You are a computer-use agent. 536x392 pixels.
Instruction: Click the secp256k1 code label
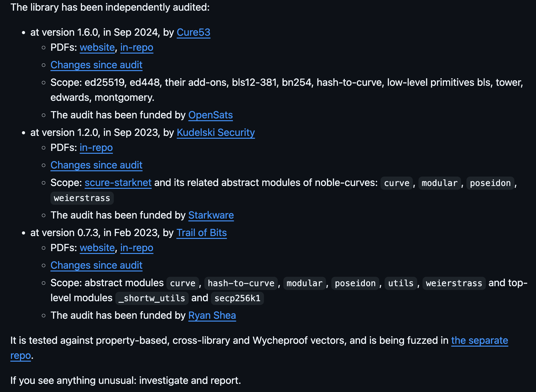(x=237, y=298)
